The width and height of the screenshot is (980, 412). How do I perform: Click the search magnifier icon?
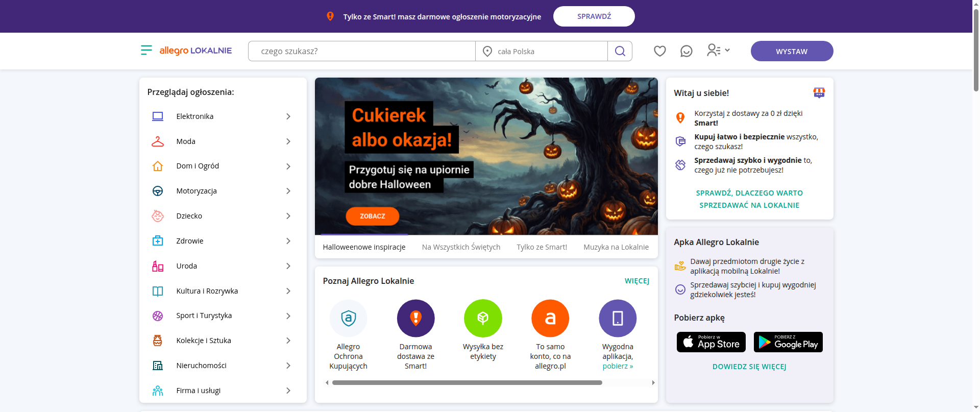(620, 51)
